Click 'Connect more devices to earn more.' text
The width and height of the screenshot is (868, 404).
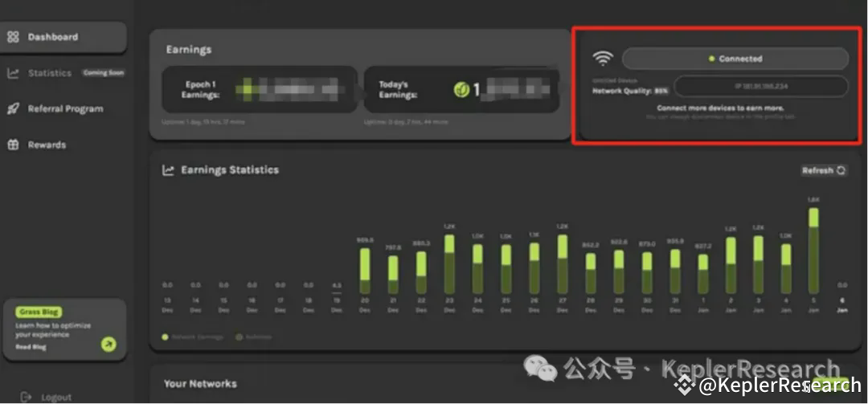tap(720, 108)
